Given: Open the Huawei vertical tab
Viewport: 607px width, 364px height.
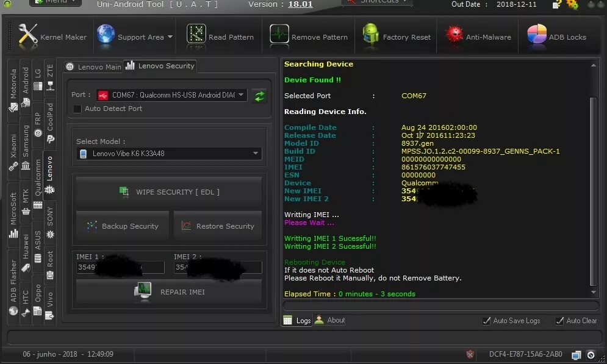Looking at the screenshot, I should (x=26, y=252).
